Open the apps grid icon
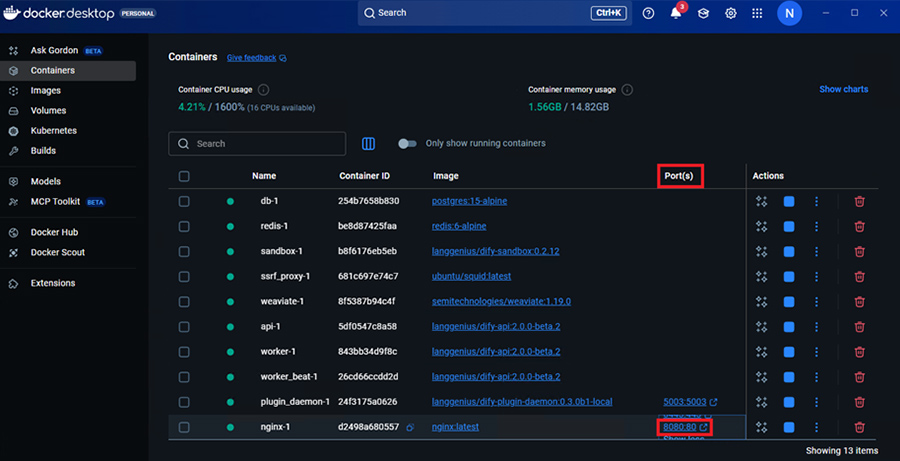This screenshot has height=461, width=900. [x=757, y=14]
